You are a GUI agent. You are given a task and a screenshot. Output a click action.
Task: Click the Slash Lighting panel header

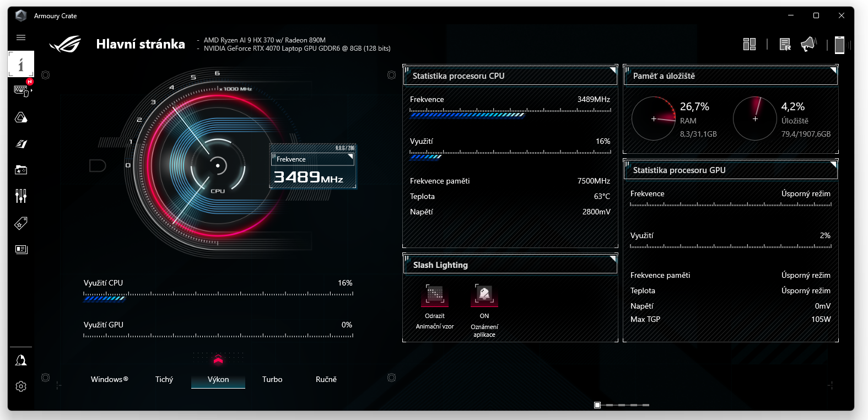coord(510,265)
